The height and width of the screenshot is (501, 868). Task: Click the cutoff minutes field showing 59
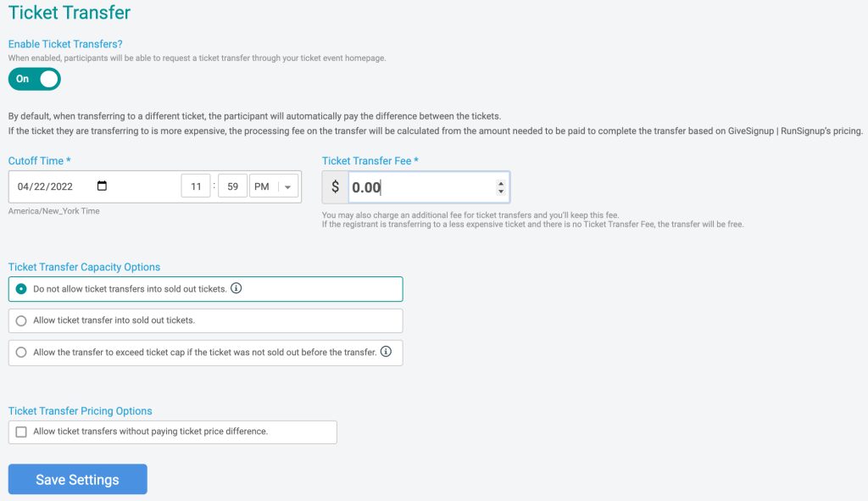[x=232, y=186]
